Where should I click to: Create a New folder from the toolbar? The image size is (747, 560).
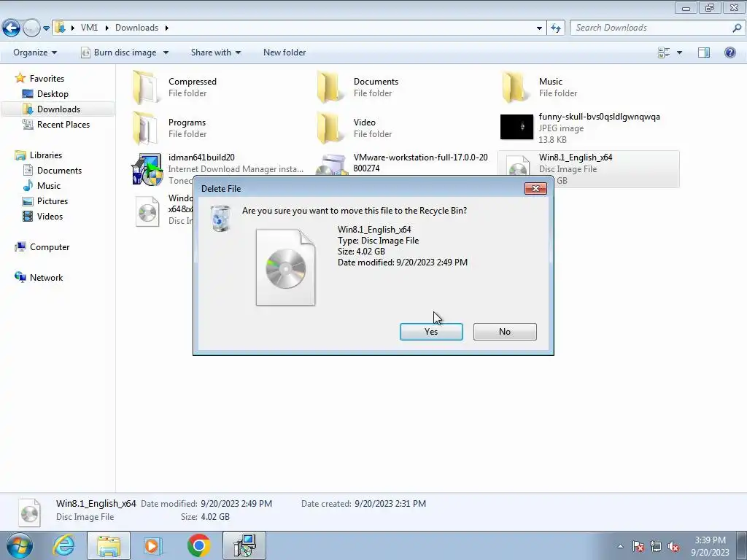(x=285, y=52)
